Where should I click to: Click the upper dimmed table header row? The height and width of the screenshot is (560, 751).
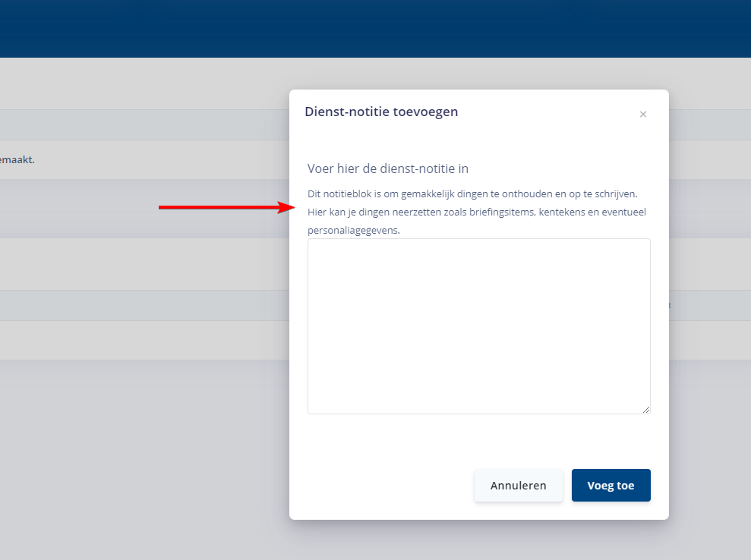click(x=144, y=124)
